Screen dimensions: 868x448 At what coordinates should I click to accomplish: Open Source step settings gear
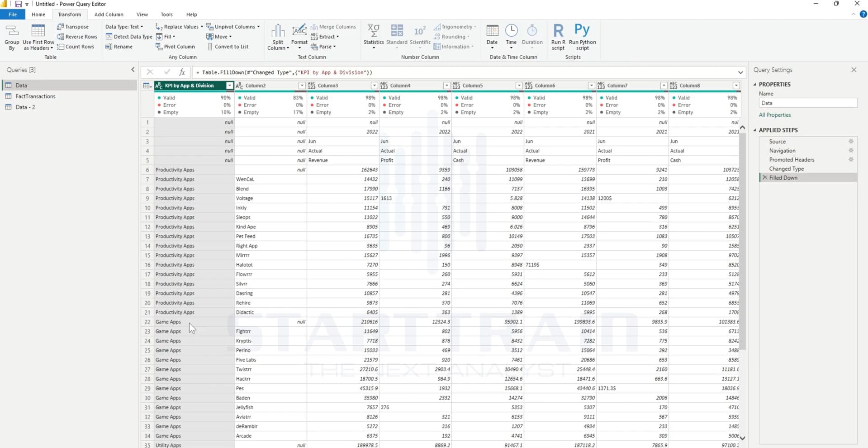(851, 141)
